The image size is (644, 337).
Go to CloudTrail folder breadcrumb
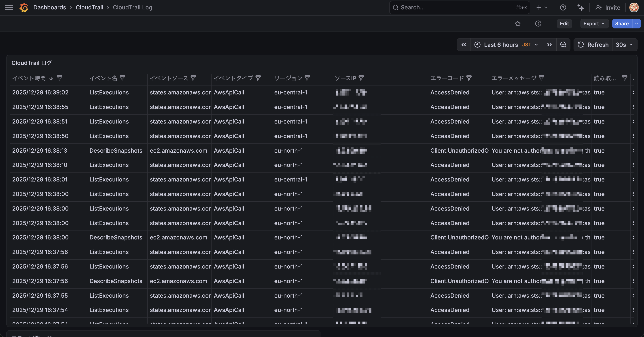tap(89, 8)
